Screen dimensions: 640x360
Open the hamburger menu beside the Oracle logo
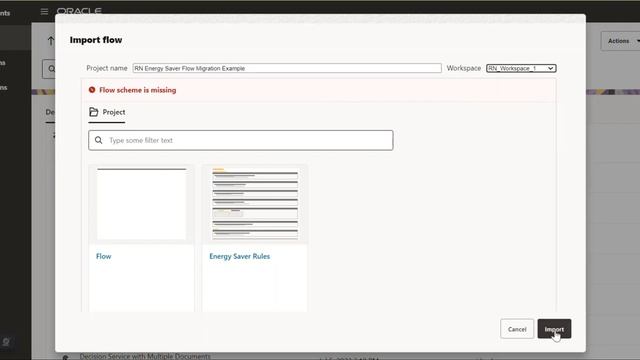pyautogui.click(x=44, y=11)
